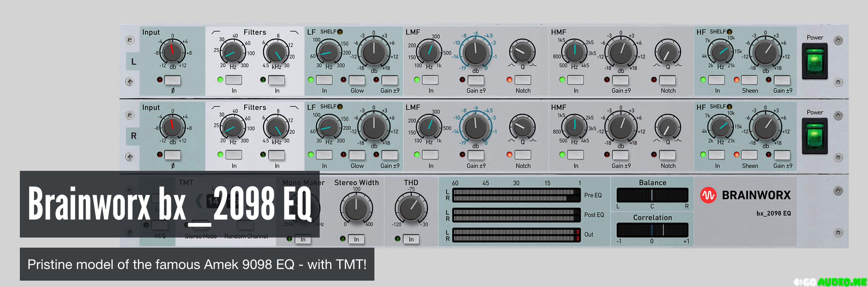Click L channel high-pass filter Hz knob
Viewport: 868px width, 287px height.
click(233, 52)
